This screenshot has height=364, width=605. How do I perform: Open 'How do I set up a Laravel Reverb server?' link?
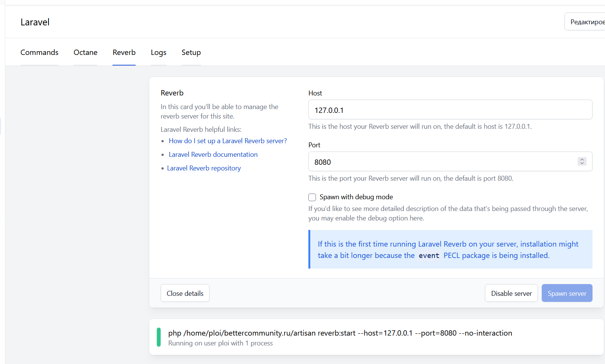[x=228, y=141]
